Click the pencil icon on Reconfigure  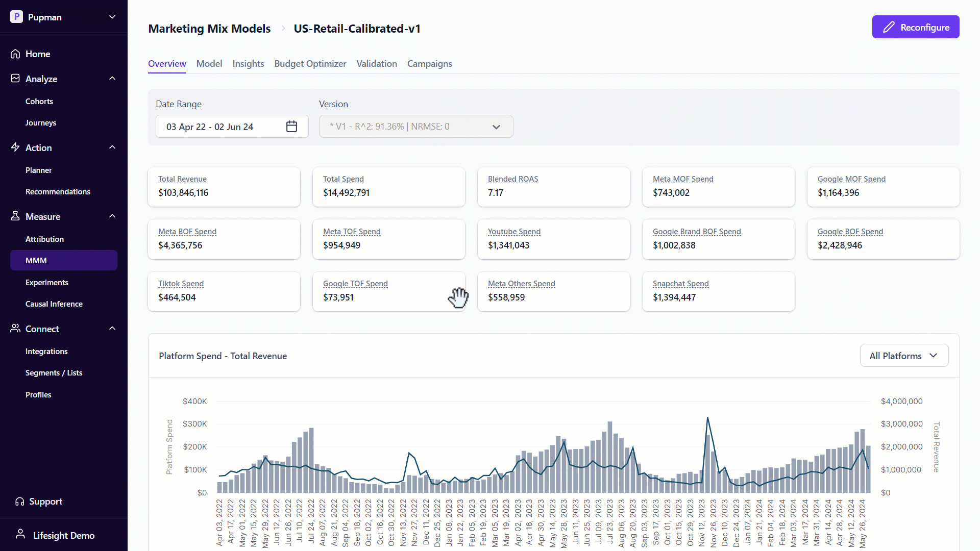click(x=889, y=27)
